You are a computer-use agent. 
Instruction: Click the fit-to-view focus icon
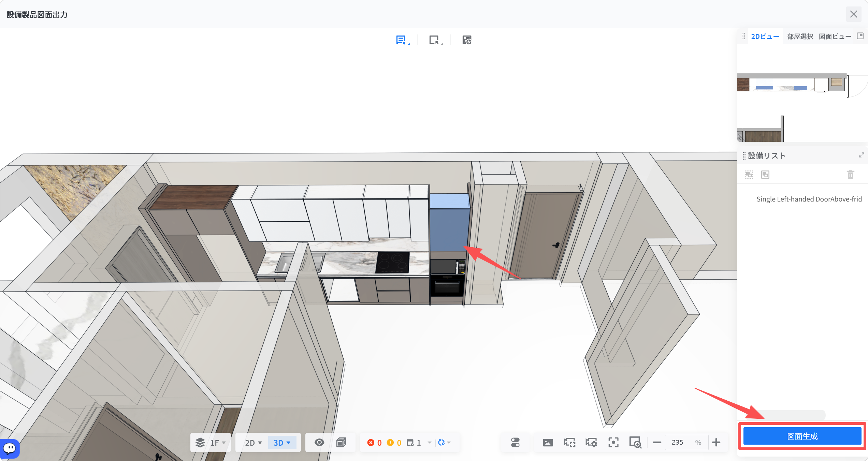(613, 443)
